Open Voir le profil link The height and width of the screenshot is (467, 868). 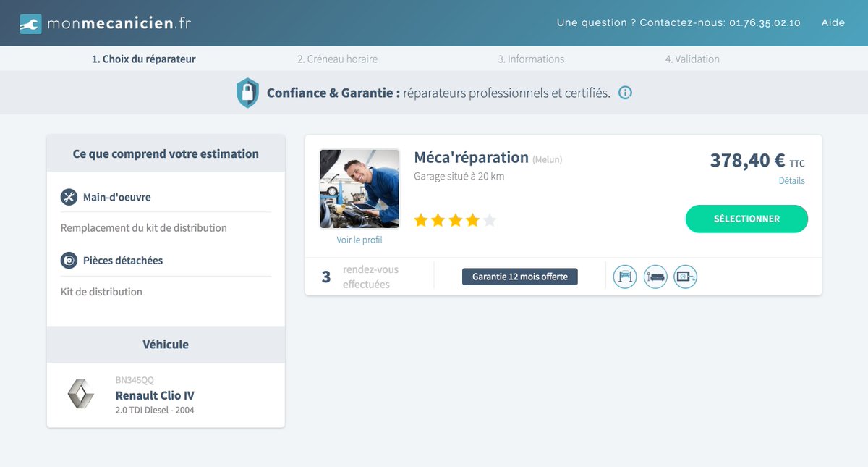(359, 240)
